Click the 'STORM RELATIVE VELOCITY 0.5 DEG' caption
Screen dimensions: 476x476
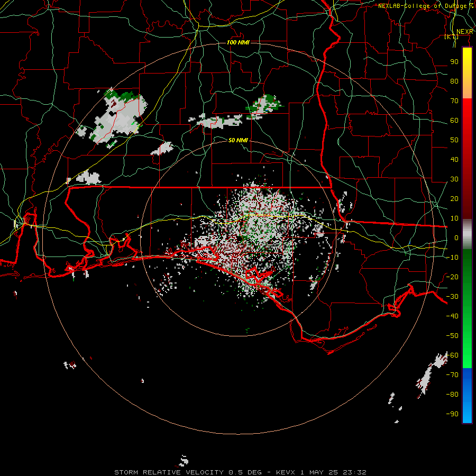pyautogui.click(x=188, y=472)
